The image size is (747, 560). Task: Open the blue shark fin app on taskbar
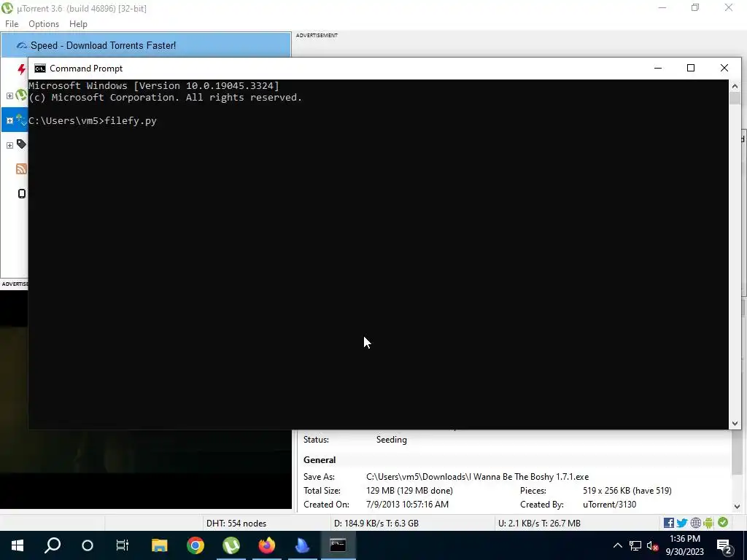point(303,545)
